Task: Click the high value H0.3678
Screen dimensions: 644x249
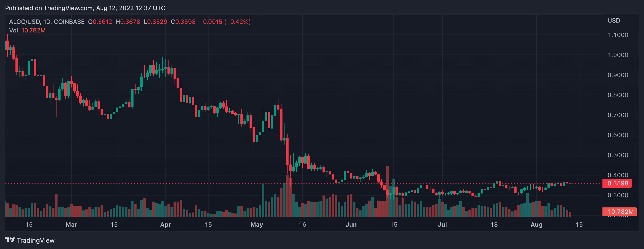Action: pyautogui.click(x=128, y=22)
